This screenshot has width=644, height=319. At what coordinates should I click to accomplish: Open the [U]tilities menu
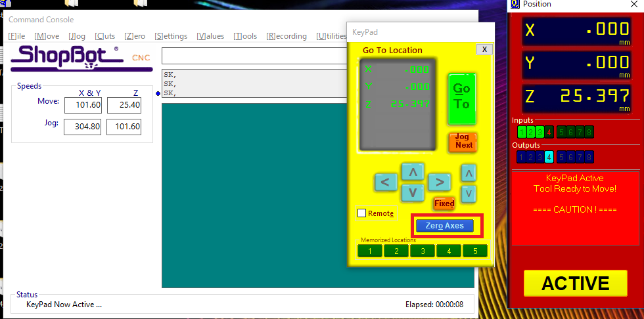click(x=331, y=36)
